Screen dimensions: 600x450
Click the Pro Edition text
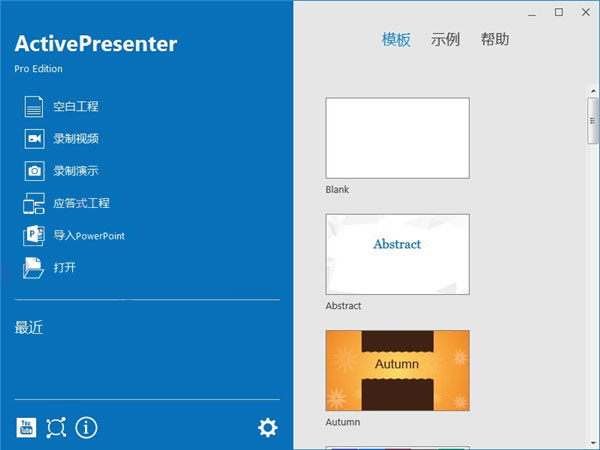pos(38,69)
